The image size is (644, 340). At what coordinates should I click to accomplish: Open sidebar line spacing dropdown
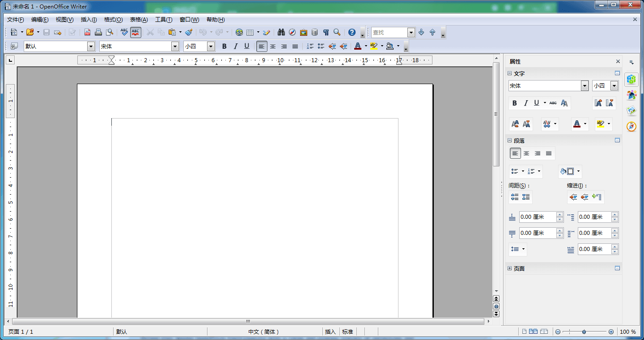coord(518,249)
